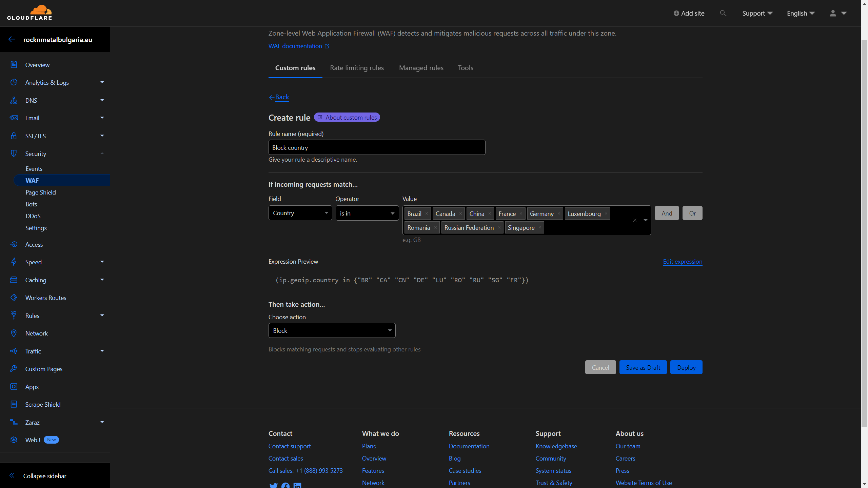Click the Scrape Shield sidebar icon
The image size is (868, 488).
point(14,404)
